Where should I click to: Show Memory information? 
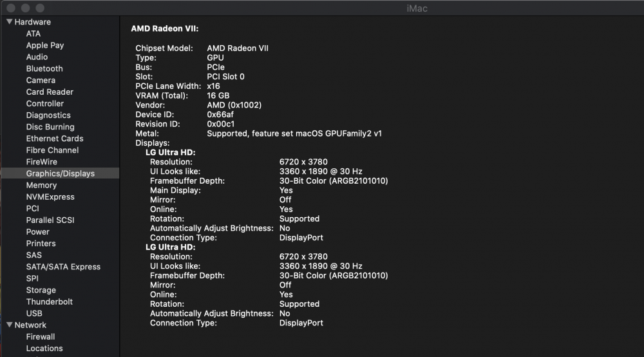pos(41,186)
